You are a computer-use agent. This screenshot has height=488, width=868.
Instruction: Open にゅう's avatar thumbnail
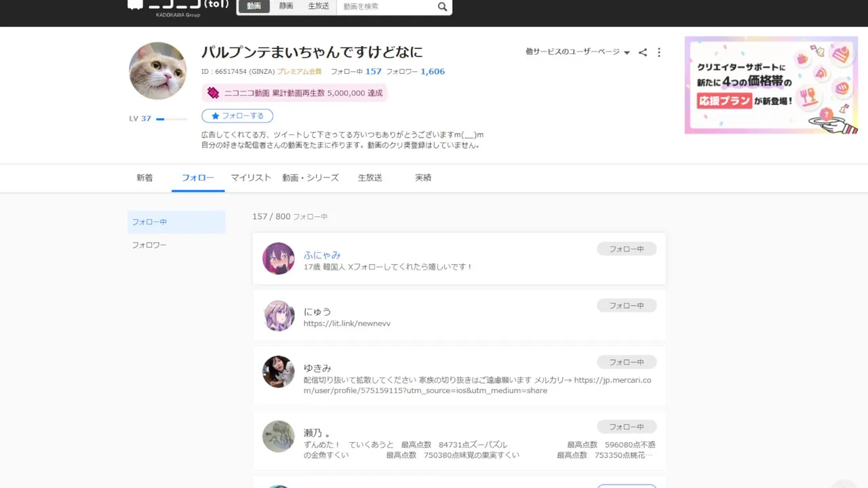click(279, 315)
